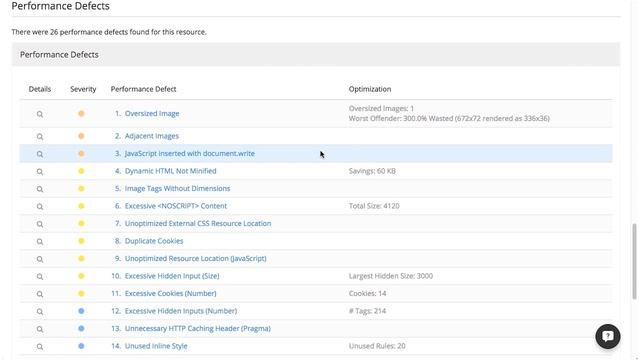Image resolution: width=640 pixels, height=360 pixels.
Task: Open details magnifier for Dynamic HTML Not Minified
Action: click(40, 172)
